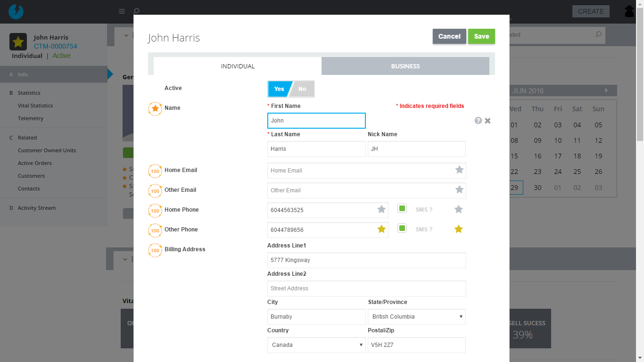Click the hamburger menu icon in the top bar
Image resolution: width=644 pixels, height=362 pixels.
point(122,11)
